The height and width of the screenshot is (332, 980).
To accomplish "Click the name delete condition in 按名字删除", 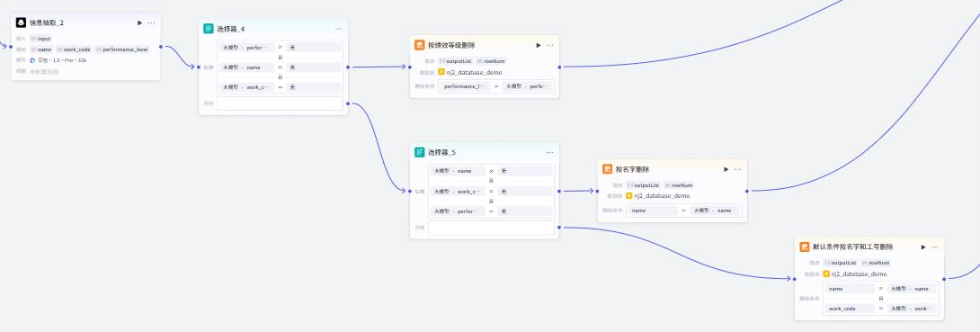I will 653,211.
